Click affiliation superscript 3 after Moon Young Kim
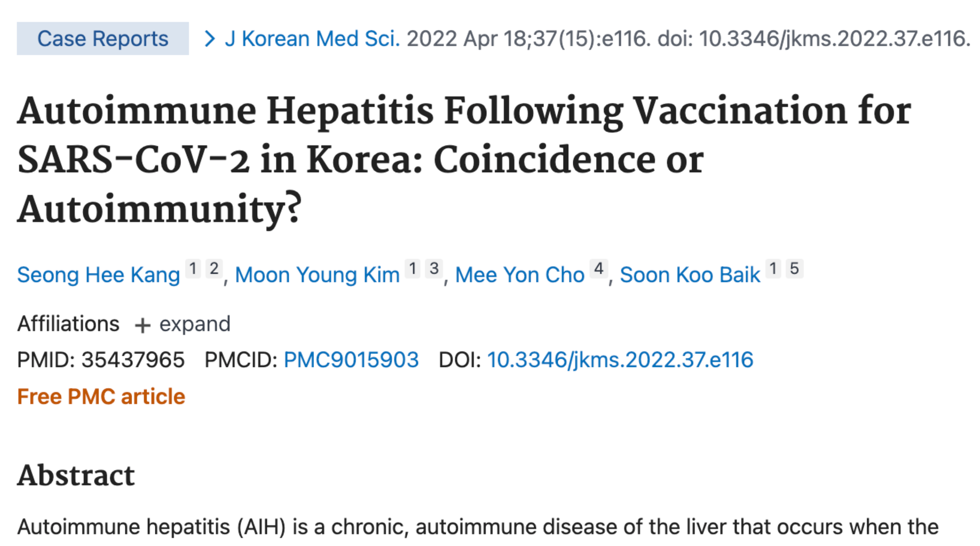The image size is (980, 546). point(434,269)
